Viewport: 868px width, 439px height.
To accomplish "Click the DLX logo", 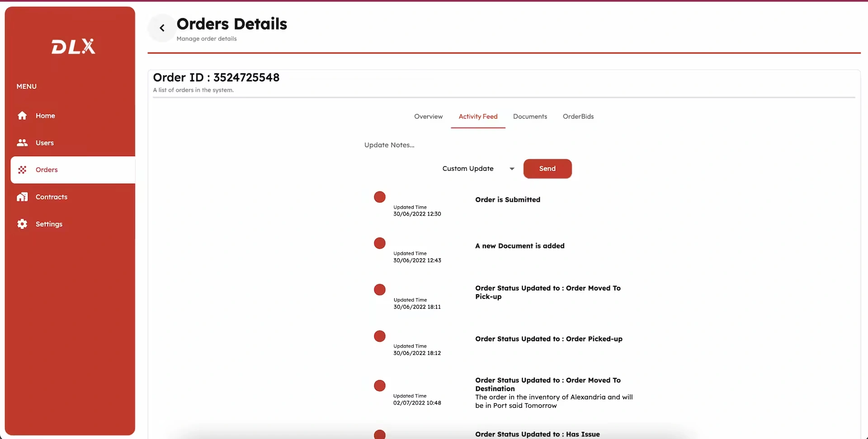I will pos(73,46).
